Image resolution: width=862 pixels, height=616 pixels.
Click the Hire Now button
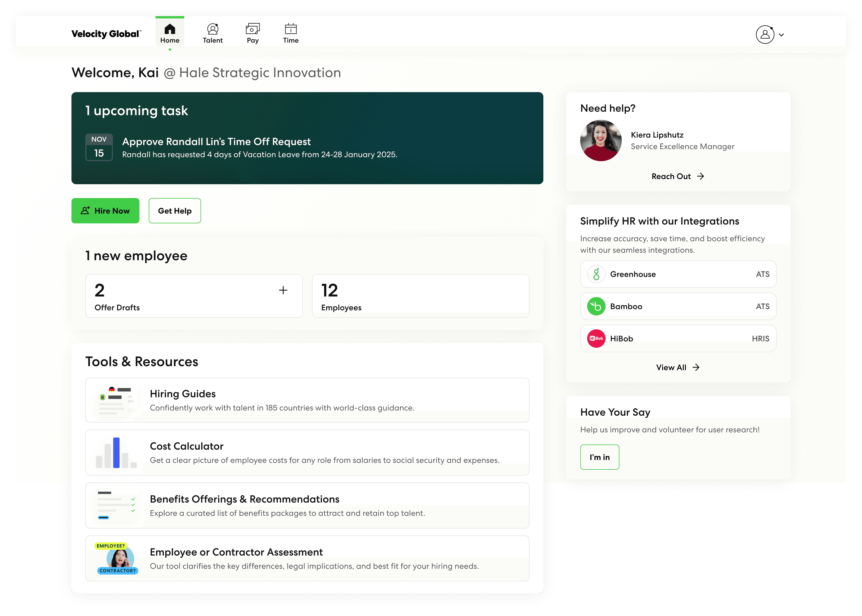tap(105, 211)
